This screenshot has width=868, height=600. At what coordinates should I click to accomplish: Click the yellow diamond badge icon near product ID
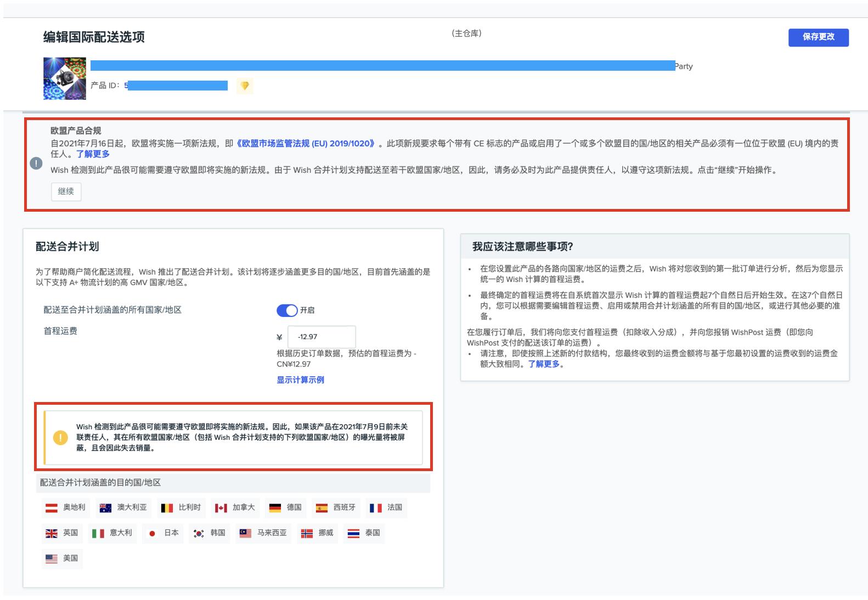click(x=245, y=86)
